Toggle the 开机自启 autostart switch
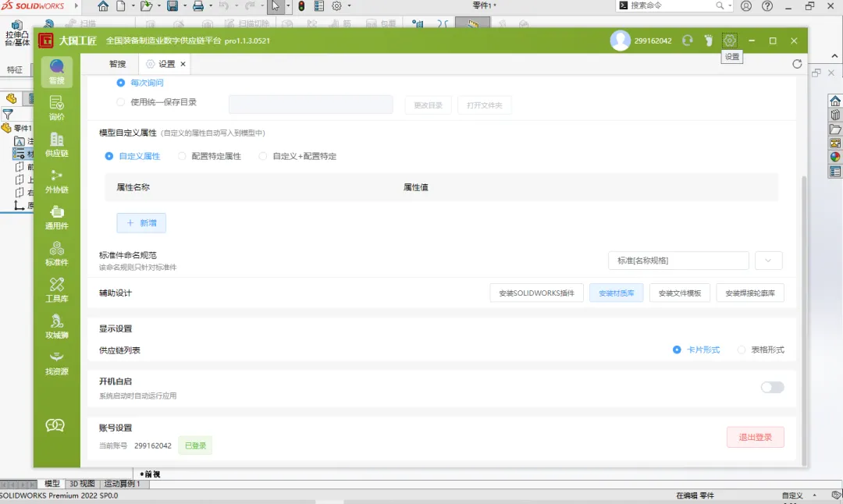Screen dimensions: 843x504 click(772, 388)
